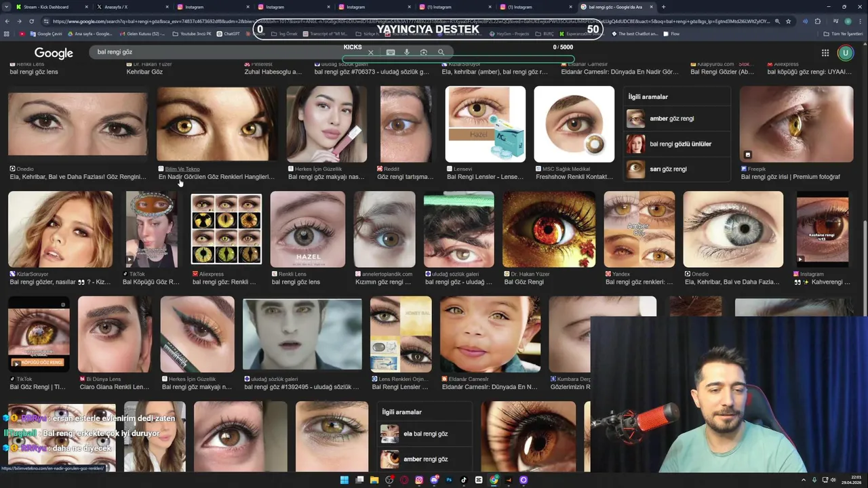
Task: Click related search bal rengi gözlü ünlüler
Action: point(677,144)
